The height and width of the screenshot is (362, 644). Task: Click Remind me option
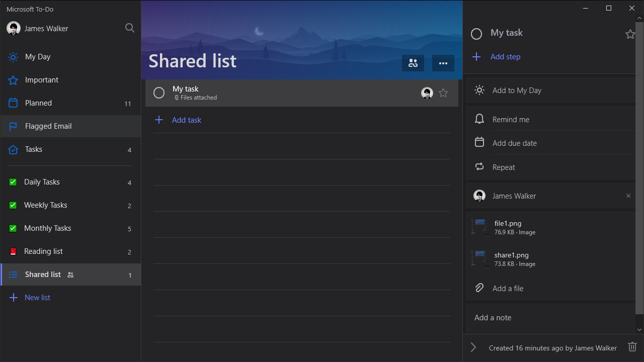point(551,119)
